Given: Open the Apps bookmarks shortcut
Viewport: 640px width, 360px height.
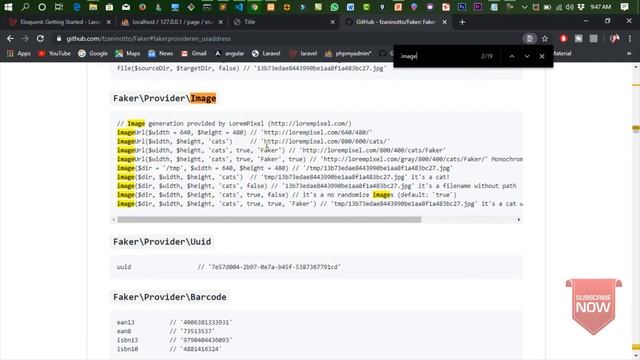Looking at the screenshot, I should 19,53.
